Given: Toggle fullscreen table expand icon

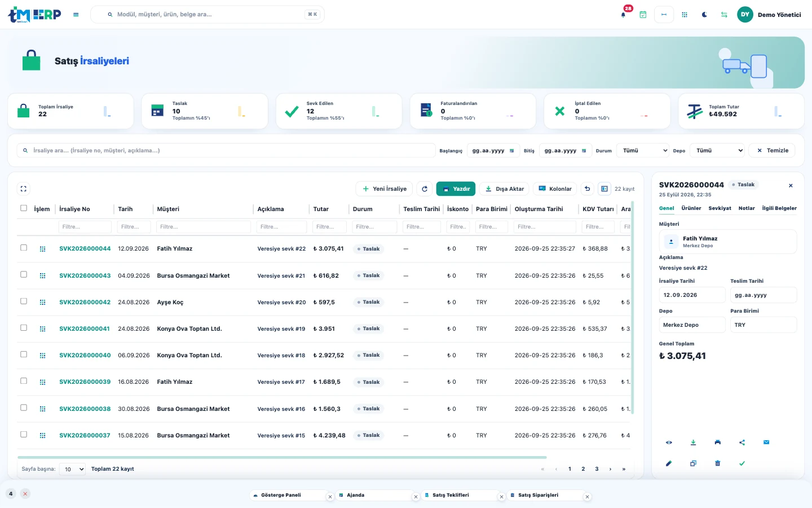Looking at the screenshot, I should point(23,189).
